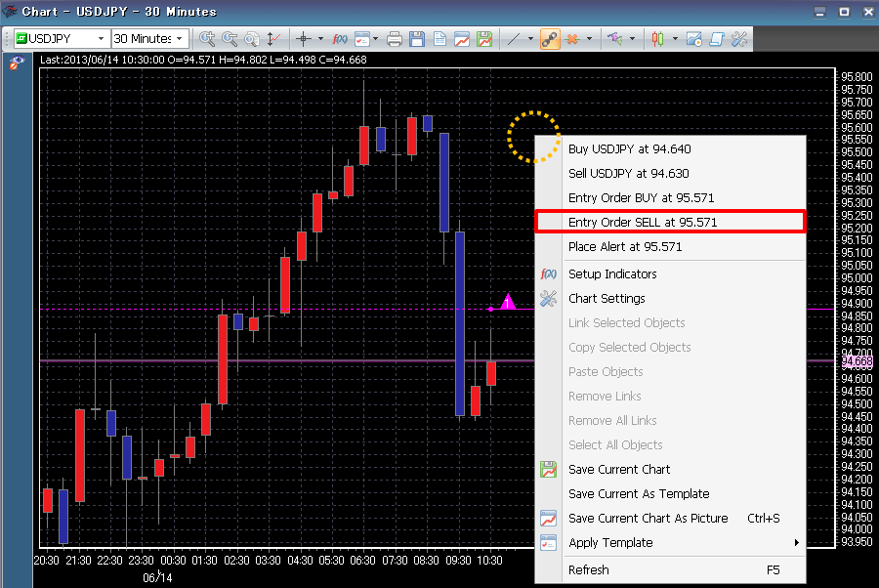
Task: Minimize the chart window
Action: tap(819, 12)
